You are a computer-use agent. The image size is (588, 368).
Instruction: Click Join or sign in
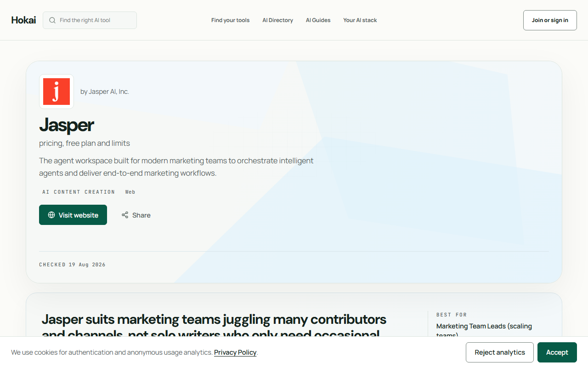(x=550, y=20)
